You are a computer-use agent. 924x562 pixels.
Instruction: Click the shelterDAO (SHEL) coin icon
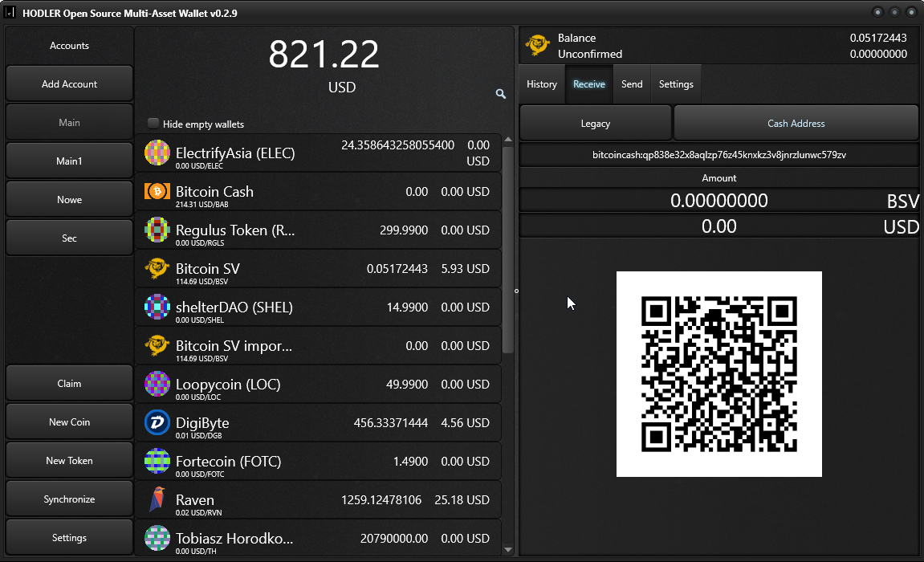[x=157, y=307]
